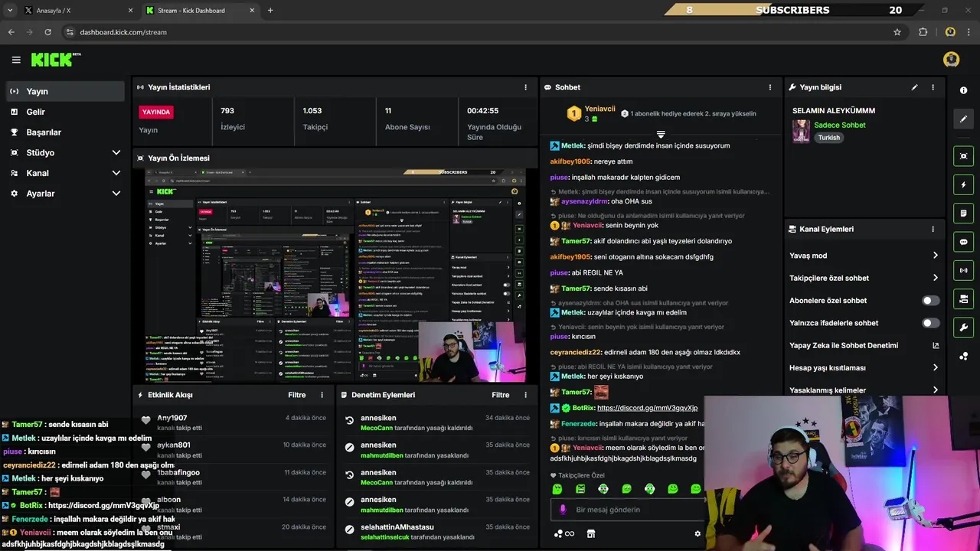Click selahattinAMhastasu in moderation actions
The height and width of the screenshot is (551, 980).
point(397,527)
